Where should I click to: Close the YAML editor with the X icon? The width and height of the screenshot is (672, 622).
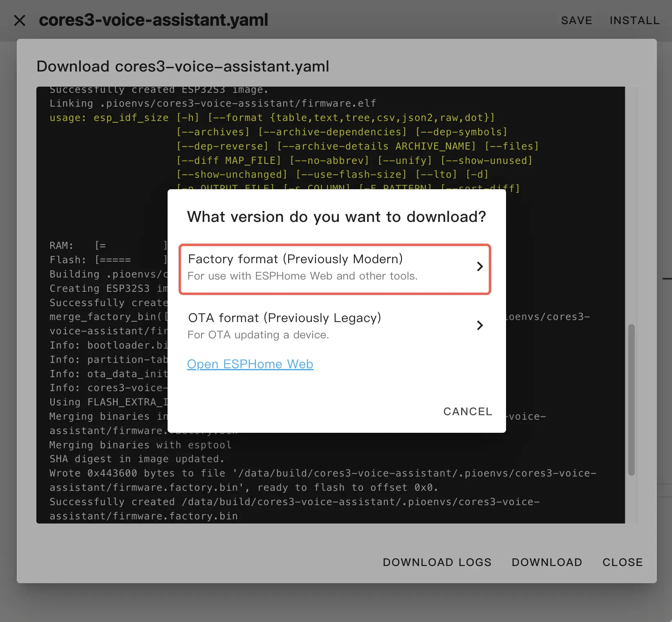20,20
